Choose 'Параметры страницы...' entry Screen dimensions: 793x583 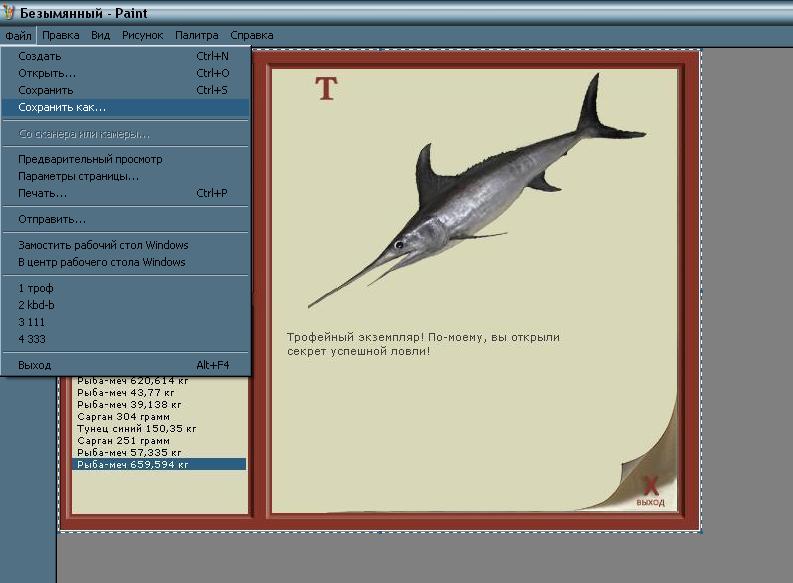(125, 176)
